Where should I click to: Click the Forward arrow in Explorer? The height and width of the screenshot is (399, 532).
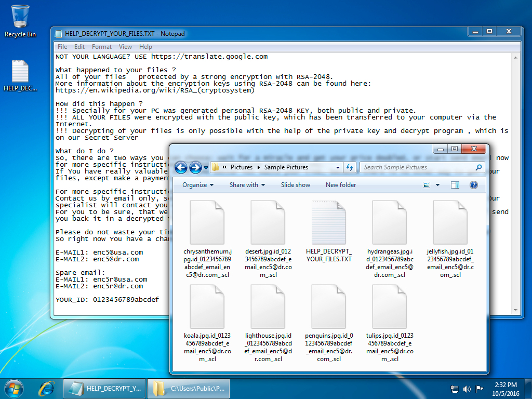point(195,167)
